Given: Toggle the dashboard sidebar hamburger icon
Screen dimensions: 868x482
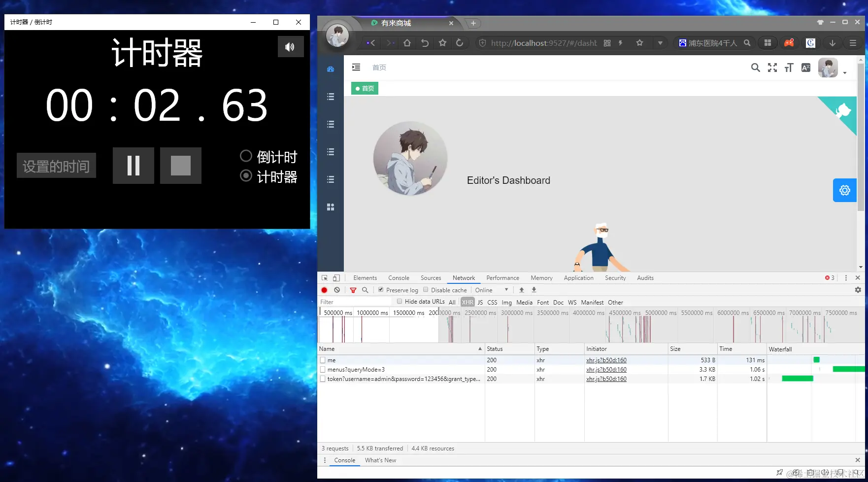Looking at the screenshot, I should [x=356, y=68].
